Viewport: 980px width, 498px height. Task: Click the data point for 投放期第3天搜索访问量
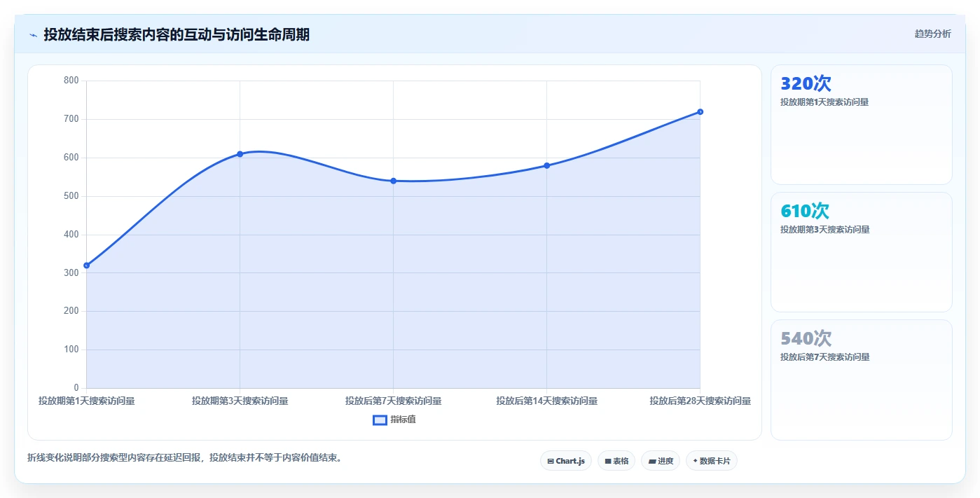pyautogui.click(x=240, y=154)
